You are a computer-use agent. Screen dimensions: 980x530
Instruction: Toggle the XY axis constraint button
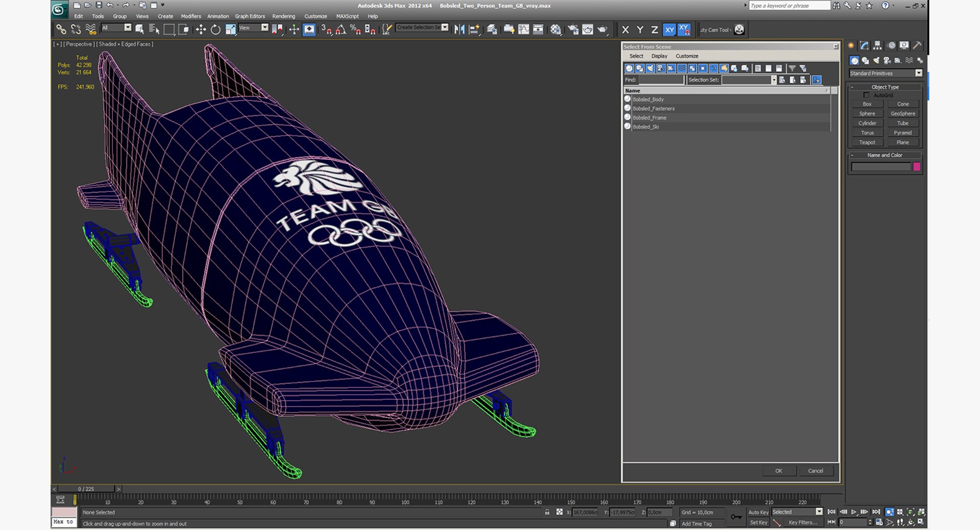tap(669, 30)
